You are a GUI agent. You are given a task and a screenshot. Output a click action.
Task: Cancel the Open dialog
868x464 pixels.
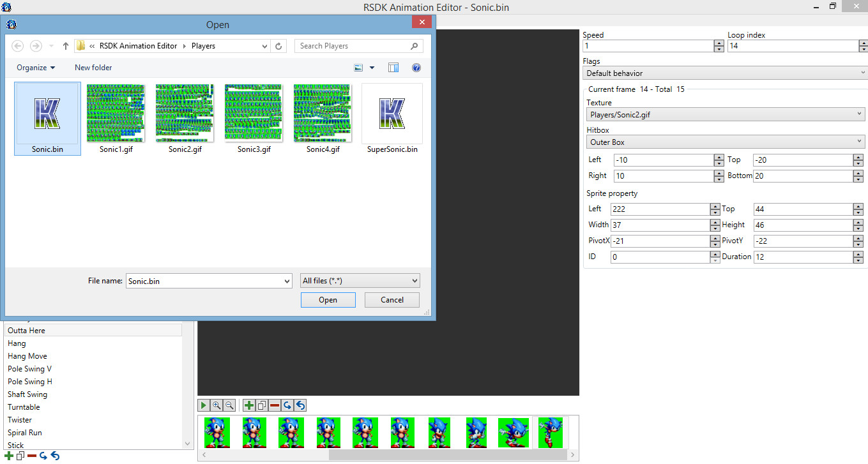click(x=392, y=300)
